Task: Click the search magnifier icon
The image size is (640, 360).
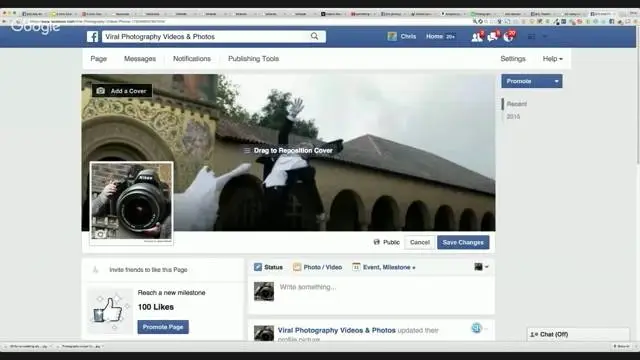Action: pos(314,36)
